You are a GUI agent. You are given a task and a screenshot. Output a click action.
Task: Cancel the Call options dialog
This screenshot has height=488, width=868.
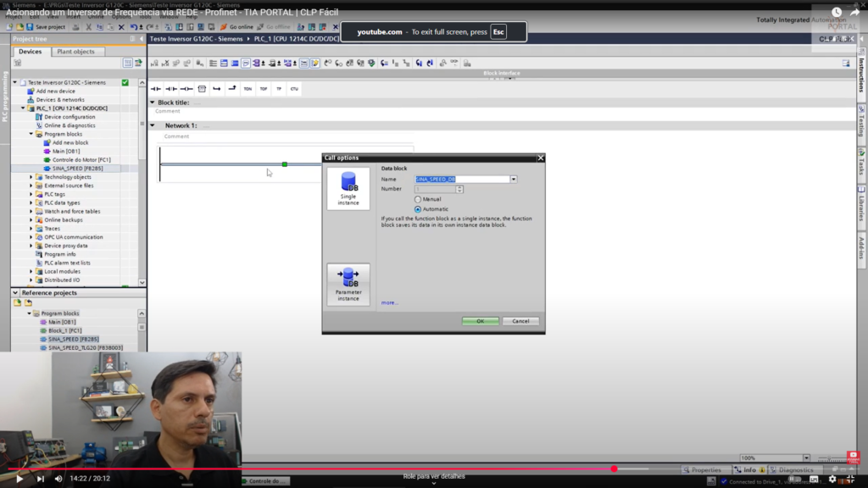coord(520,321)
